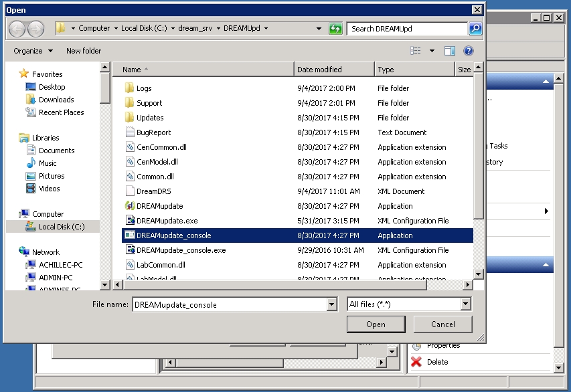Screen dimensions: 571x392
Task: Click the file list horizontal scrollbar
Action: point(275,284)
